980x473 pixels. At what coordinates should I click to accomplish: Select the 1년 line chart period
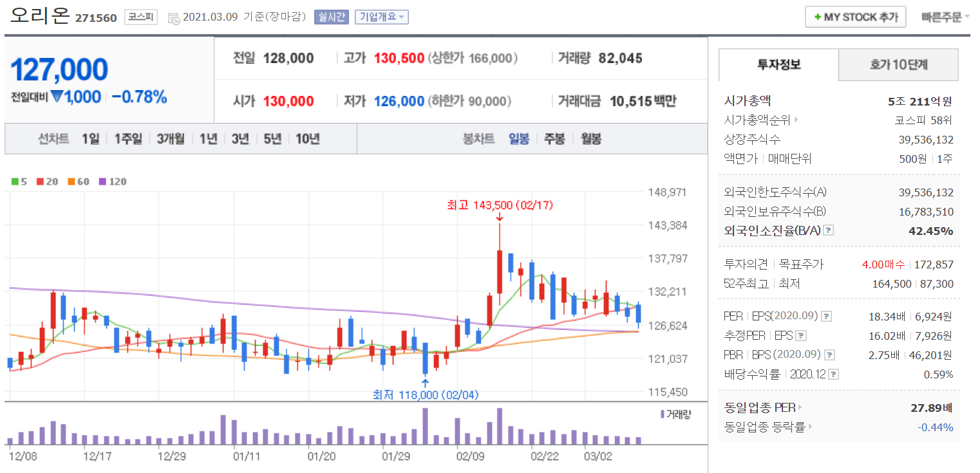coord(209,138)
